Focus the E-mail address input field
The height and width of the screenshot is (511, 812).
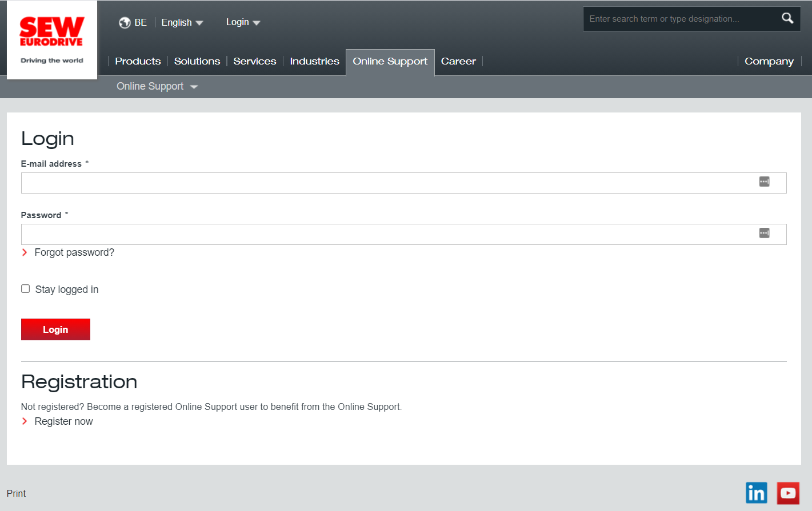coord(403,183)
